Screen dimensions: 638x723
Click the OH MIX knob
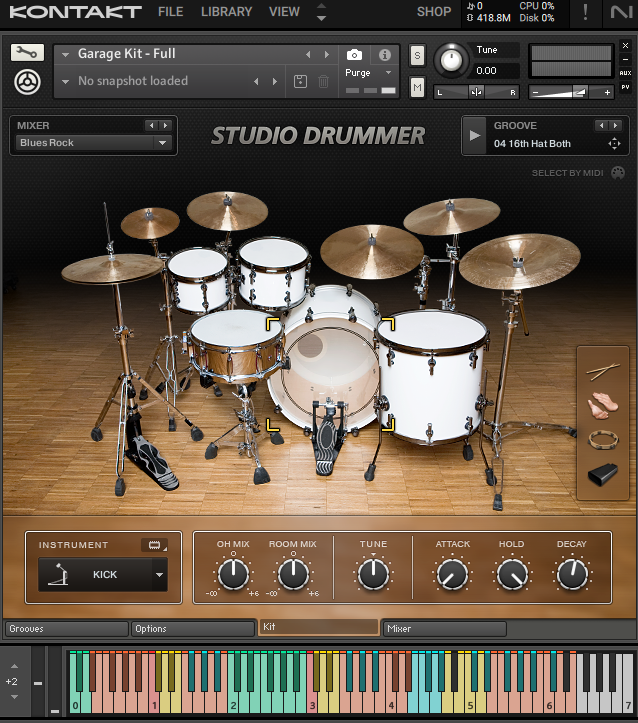[233, 574]
